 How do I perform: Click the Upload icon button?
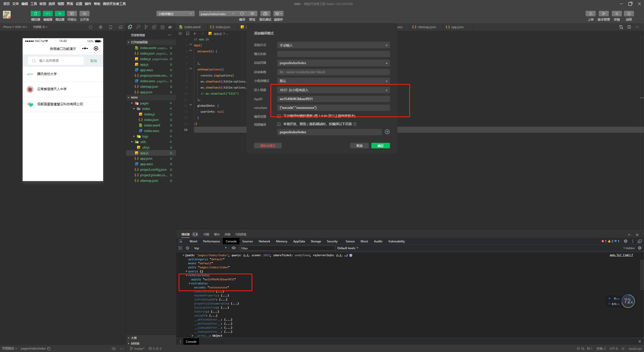pyautogui.click(x=590, y=14)
